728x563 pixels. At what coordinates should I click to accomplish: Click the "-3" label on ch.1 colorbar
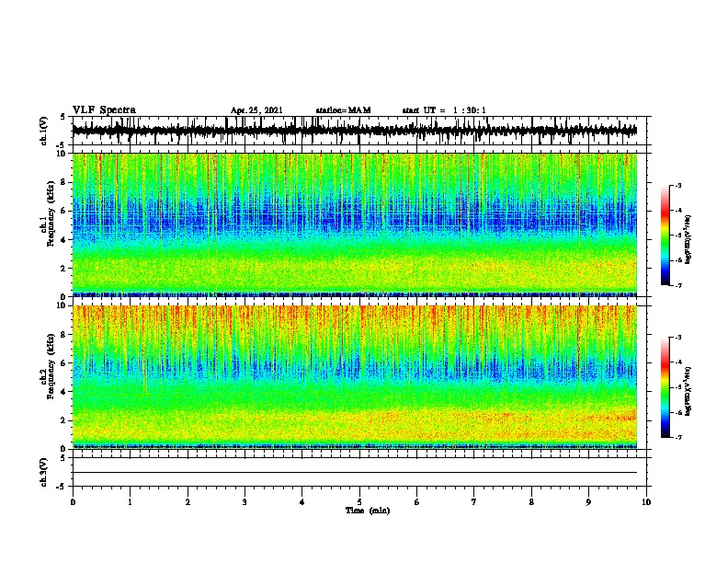coord(678,185)
